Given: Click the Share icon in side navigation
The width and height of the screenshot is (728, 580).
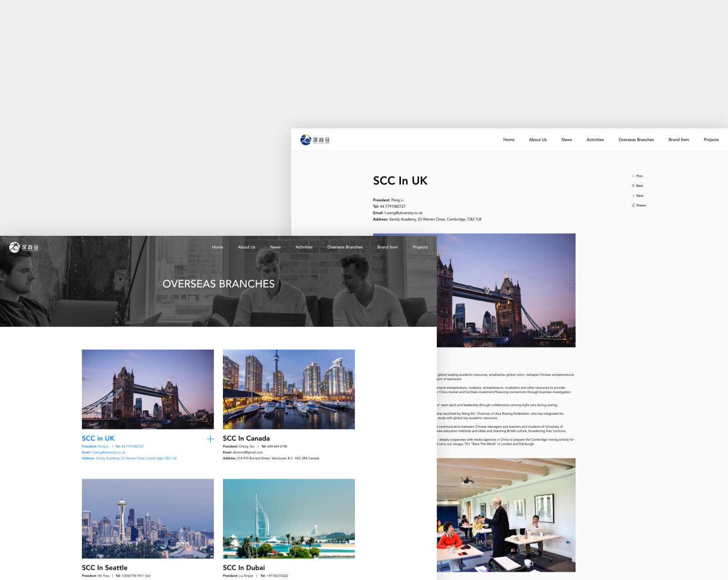Looking at the screenshot, I should (x=633, y=205).
